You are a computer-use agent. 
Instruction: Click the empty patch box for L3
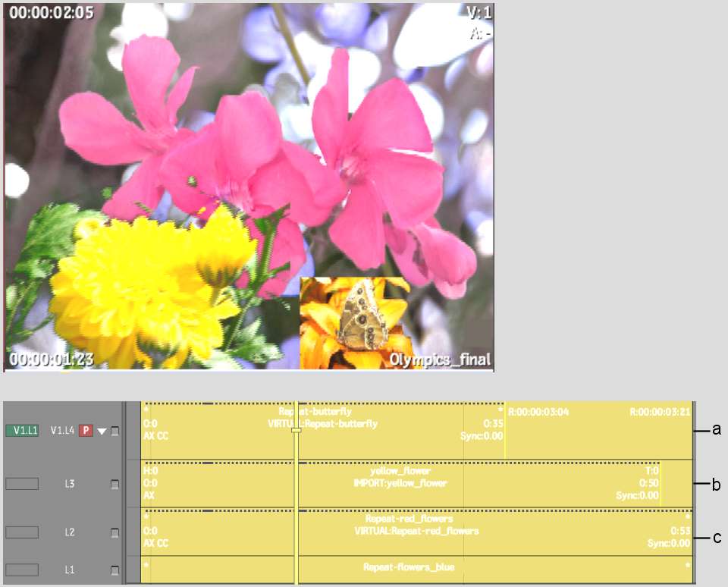point(22,484)
